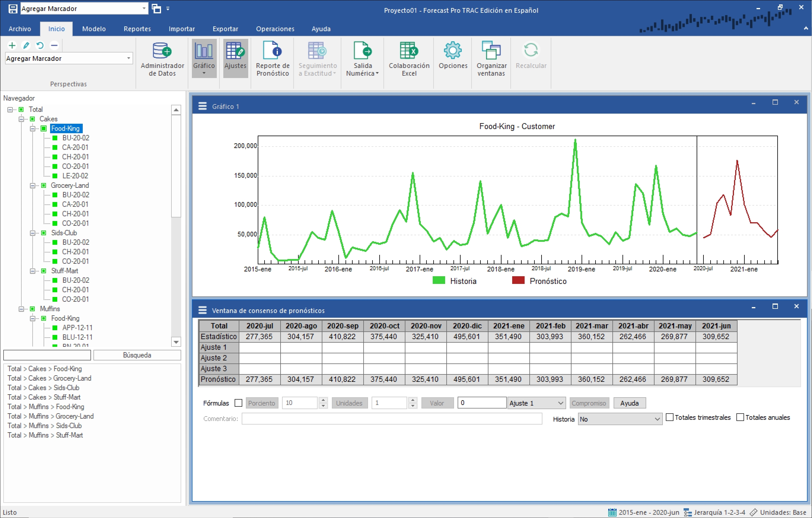Click Organizar ventanas icon

[x=491, y=59]
